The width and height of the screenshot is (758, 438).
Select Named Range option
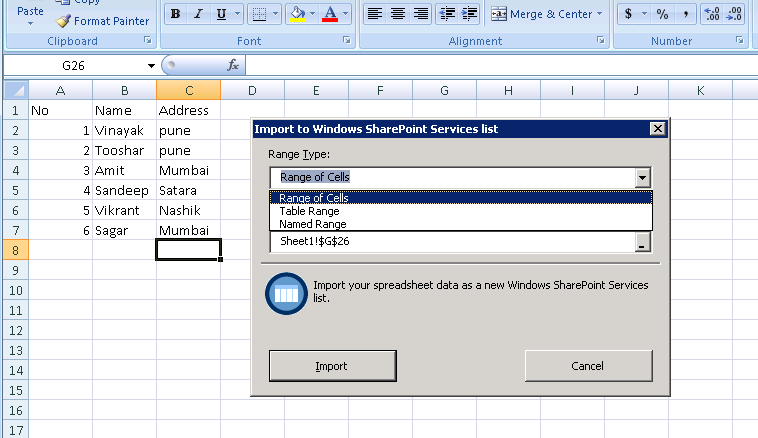pos(461,224)
